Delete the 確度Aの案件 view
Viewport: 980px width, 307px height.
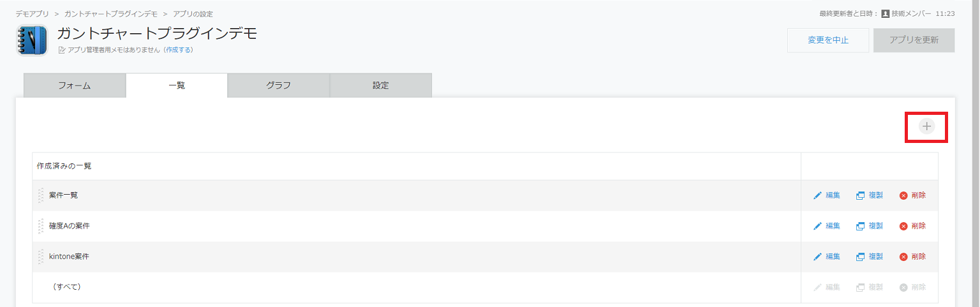click(912, 226)
